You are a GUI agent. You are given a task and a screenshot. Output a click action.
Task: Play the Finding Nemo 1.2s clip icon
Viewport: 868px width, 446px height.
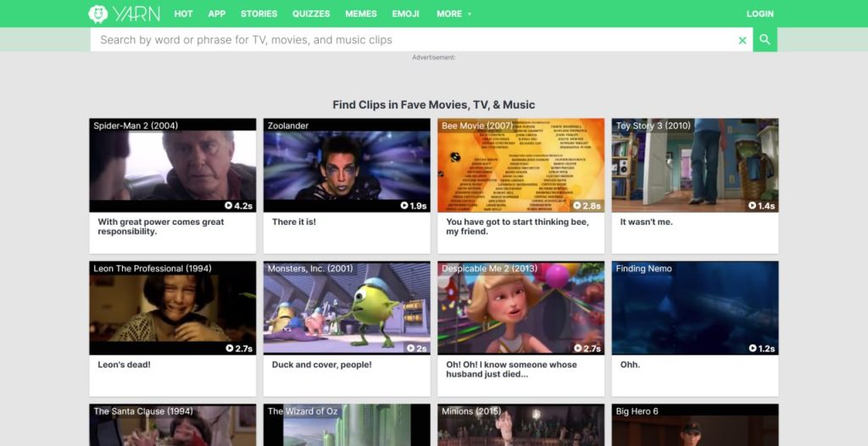pos(753,348)
